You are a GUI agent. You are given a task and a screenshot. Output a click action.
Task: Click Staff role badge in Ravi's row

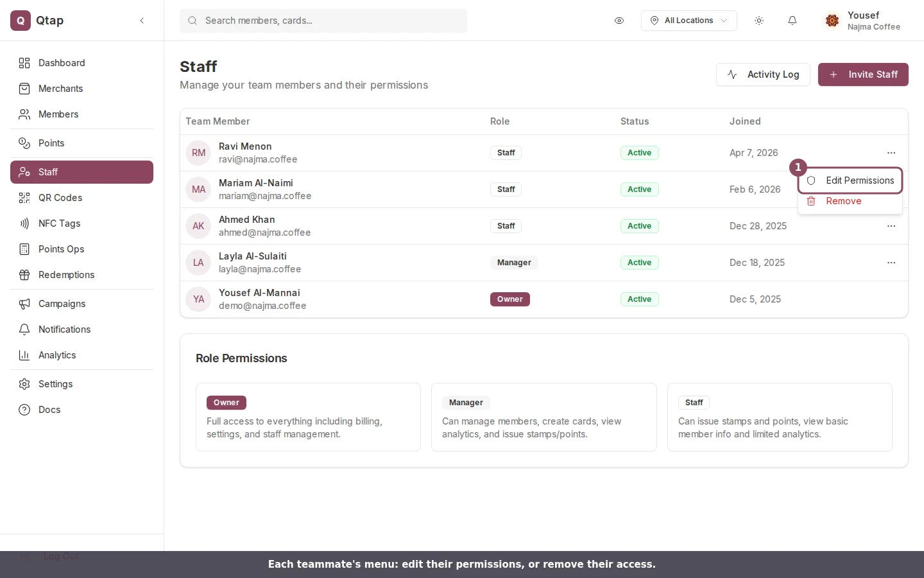(x=506, y=153)
